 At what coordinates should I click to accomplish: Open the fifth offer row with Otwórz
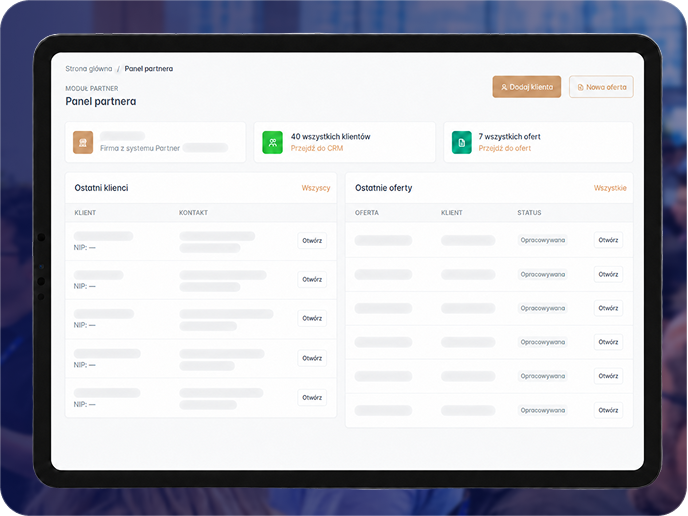click(x=608, y=376)
